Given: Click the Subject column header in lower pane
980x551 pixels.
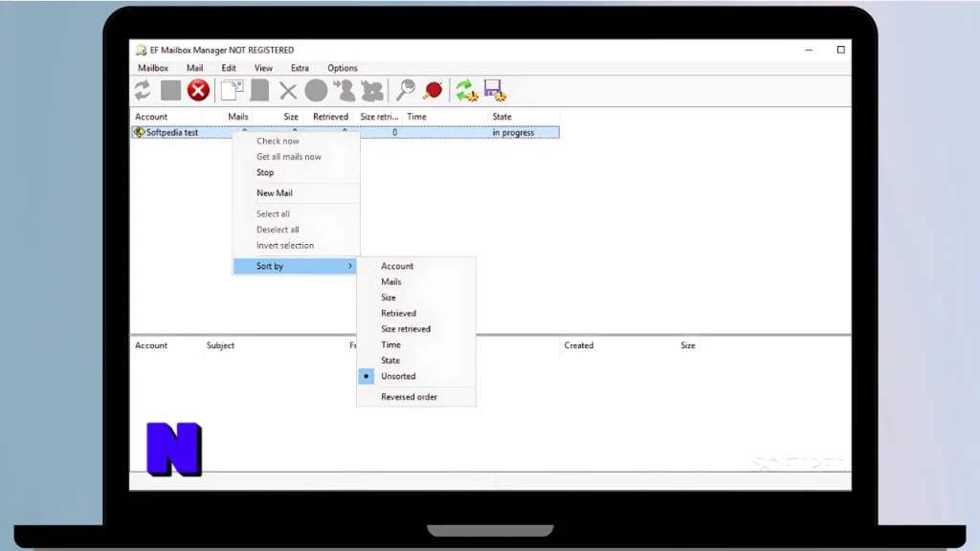Looking at the screenshot, I should [x=221, y=345].
